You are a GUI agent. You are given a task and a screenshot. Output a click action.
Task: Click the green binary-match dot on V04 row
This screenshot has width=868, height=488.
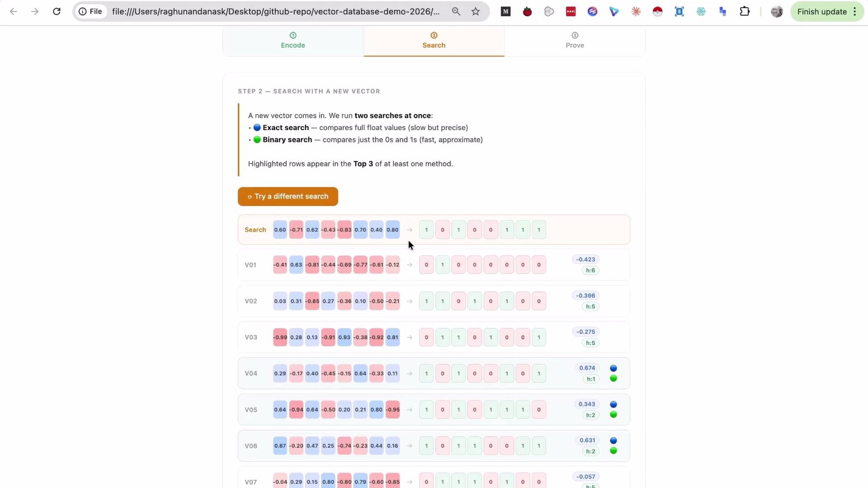(613, 379)
